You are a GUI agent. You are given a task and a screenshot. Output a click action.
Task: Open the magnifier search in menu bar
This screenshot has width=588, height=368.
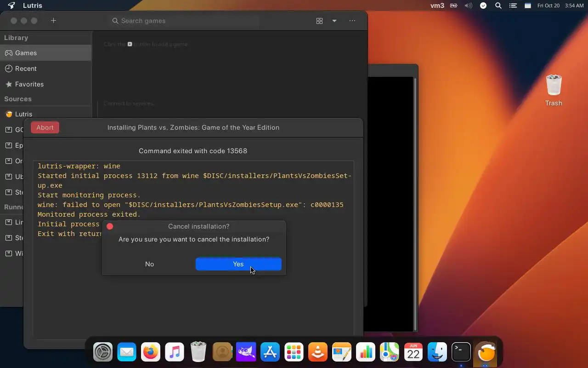click(x=498, y=6)
